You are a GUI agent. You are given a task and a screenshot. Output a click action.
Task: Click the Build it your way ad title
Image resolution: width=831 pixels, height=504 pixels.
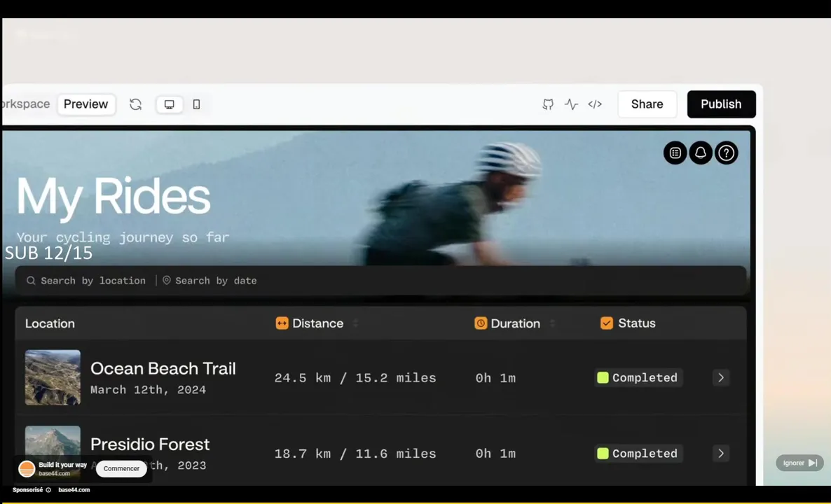coord(62,465)
